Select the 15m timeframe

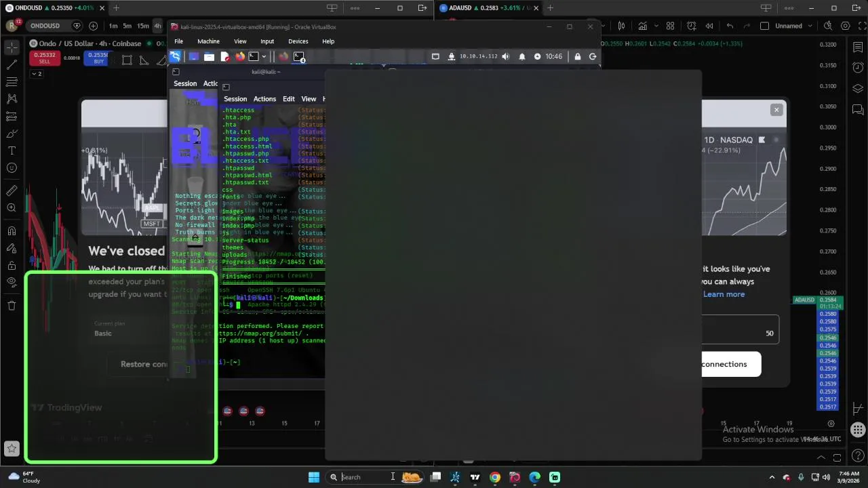143,26
